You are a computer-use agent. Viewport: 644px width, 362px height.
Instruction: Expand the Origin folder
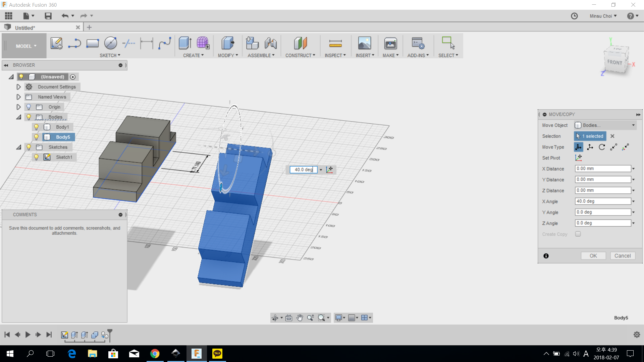point(18,107)
